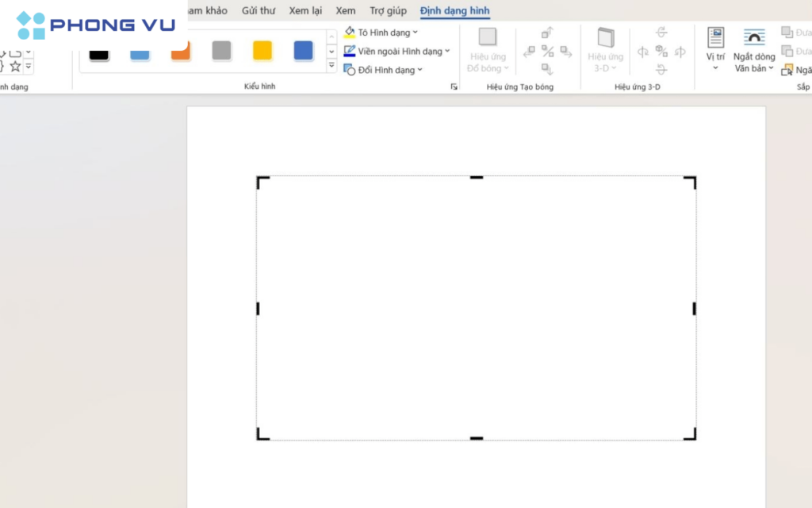Open the Kiểu hình dialog launcher
Image resolution: width=812 pixels, height=508 pixels.
coord(454,87)
